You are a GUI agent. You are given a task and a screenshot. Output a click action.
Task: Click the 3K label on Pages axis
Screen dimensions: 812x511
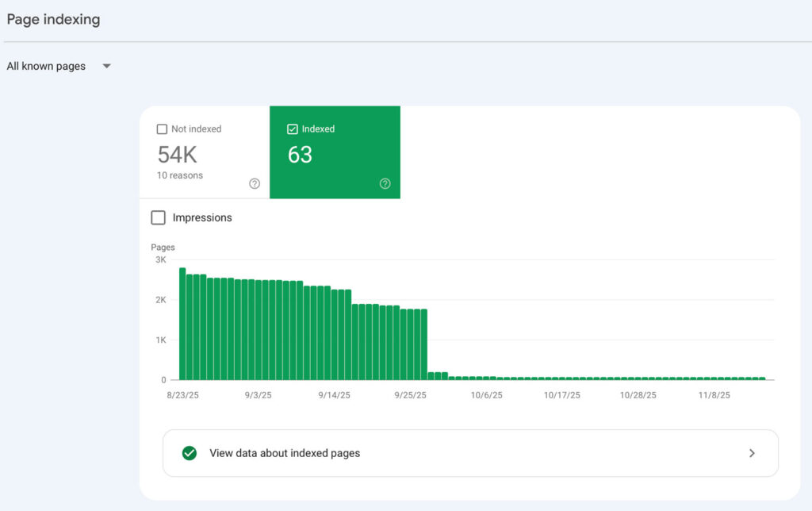click(x=160, y=259)
